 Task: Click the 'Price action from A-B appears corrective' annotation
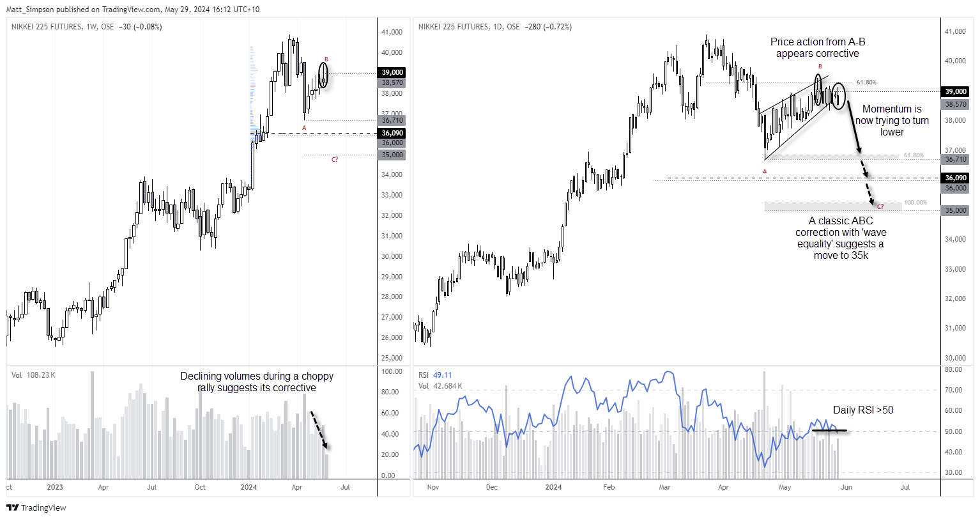point(818,48)
